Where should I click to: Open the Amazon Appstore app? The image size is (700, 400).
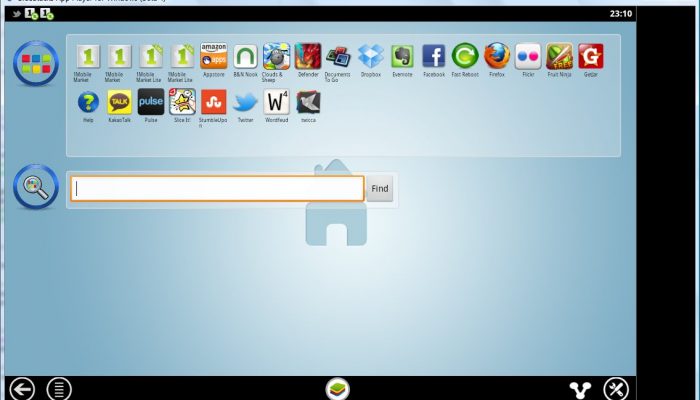pyautogui.click(x=213, y=56)
